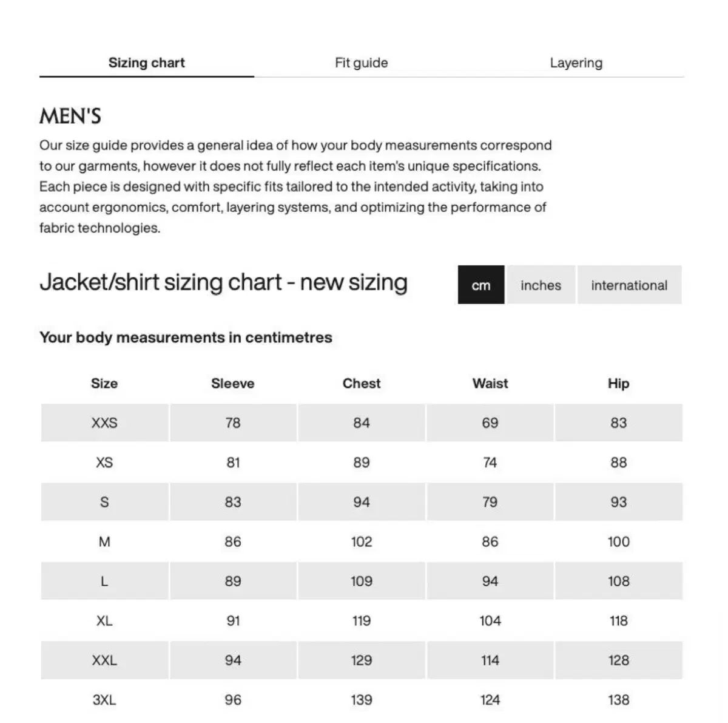Viewport: 728px width, 723px height.
Task: Click the MEN'S section heading
Action: (70, 116)
